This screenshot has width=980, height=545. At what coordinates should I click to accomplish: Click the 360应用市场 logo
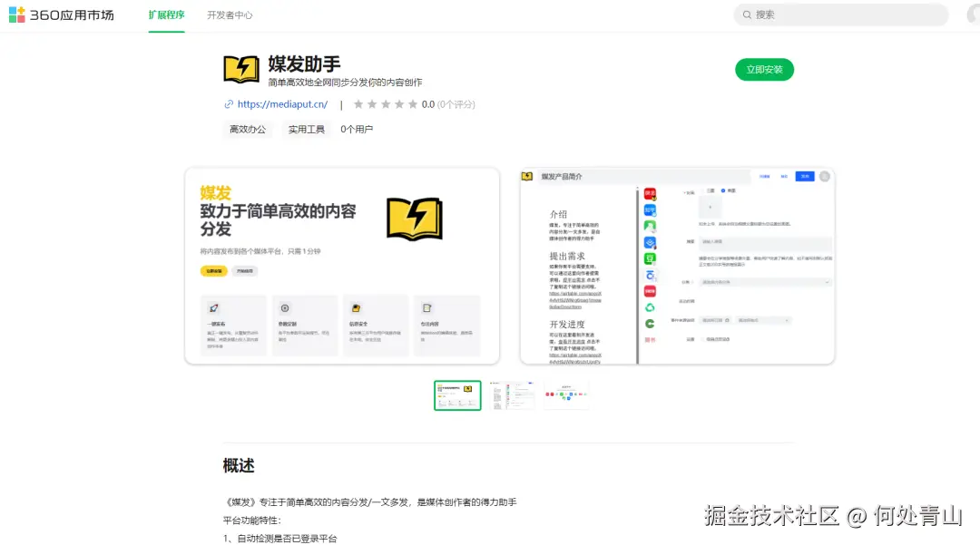pos(62,15)
